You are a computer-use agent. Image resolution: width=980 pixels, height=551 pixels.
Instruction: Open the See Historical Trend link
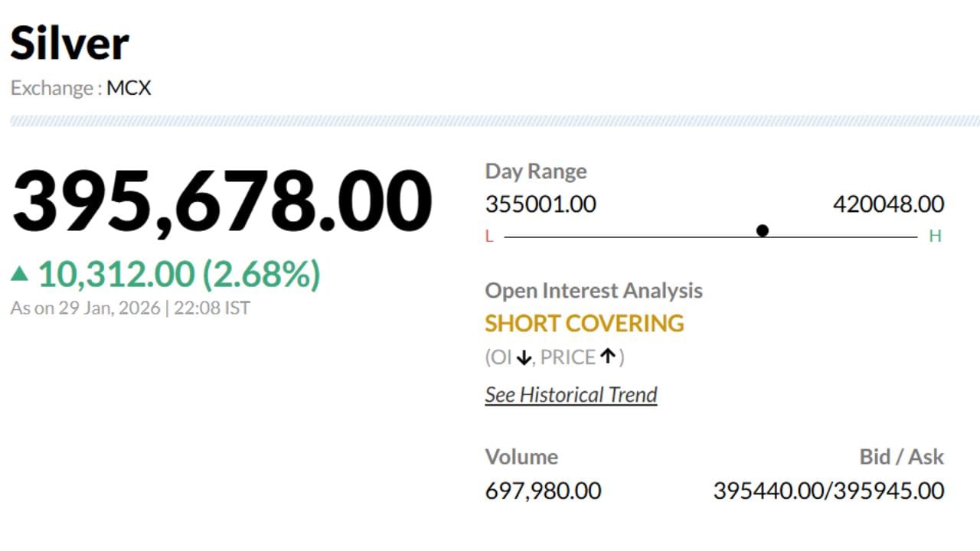coord(571,395)
